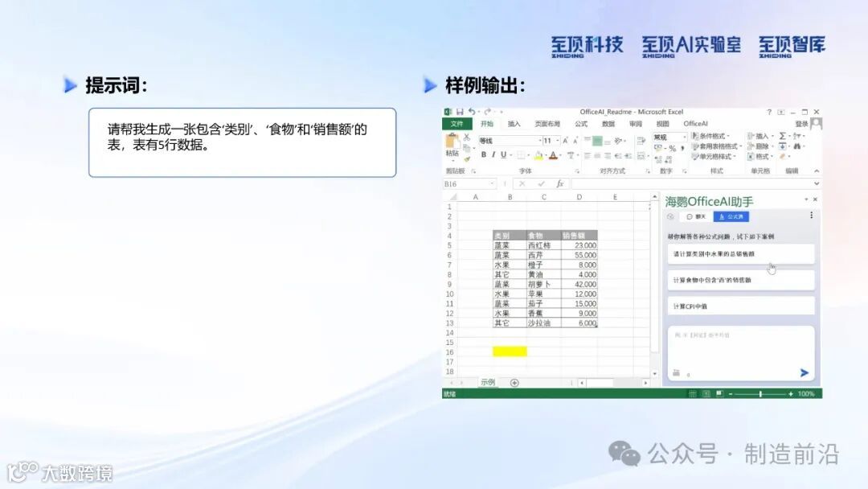
Task: Toggle Underline formatting
Action: (503, 155)
